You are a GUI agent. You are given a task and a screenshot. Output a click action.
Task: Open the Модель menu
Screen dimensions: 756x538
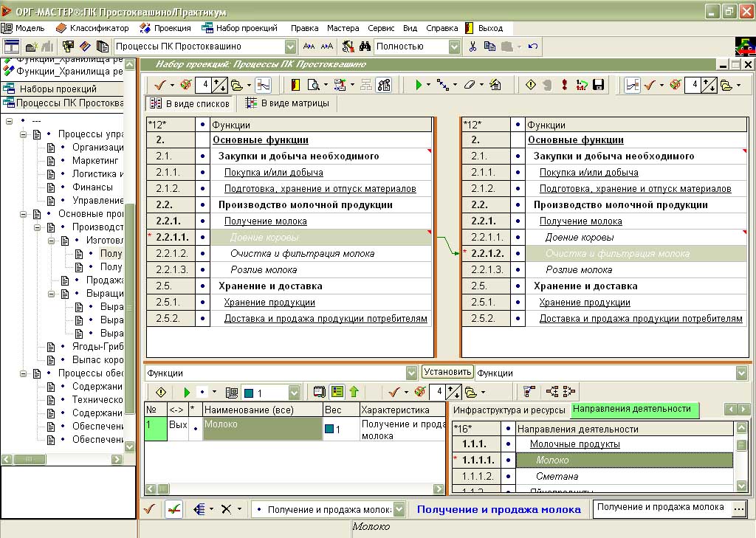(24, 28)
